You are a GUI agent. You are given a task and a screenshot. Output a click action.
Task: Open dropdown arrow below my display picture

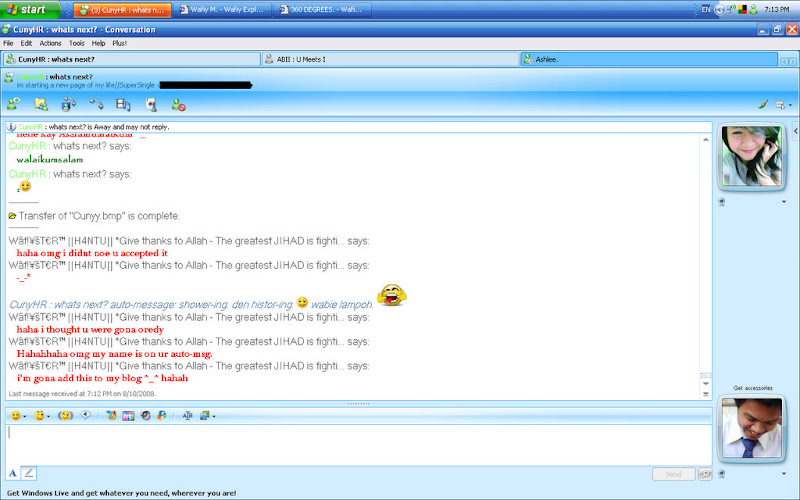pos(784,474)
